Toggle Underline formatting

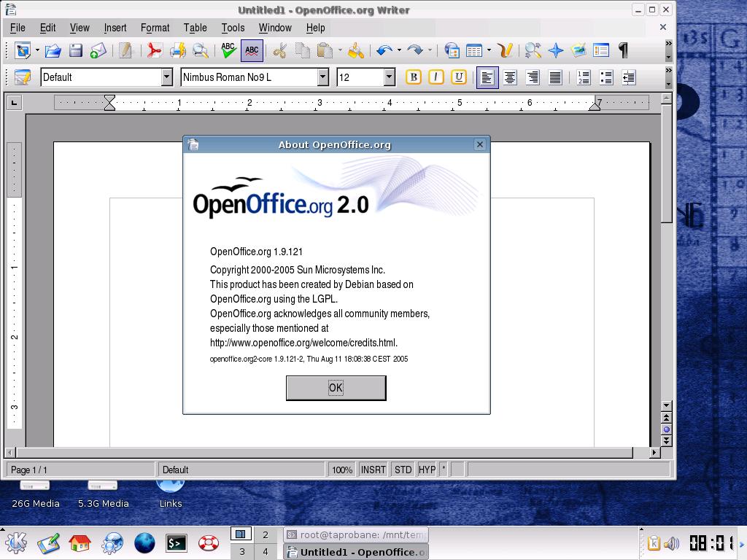click(x=458, y=77)
